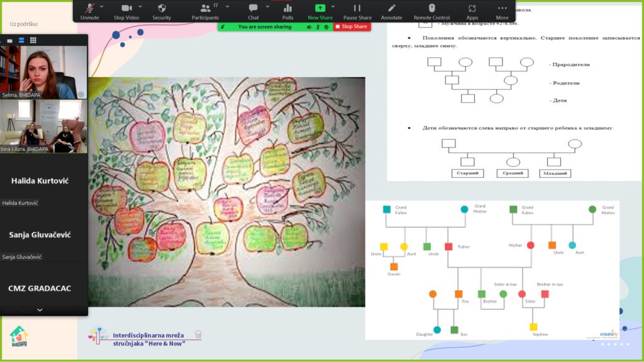
Task: Open the Apps icon
Action: click(472, 11)
